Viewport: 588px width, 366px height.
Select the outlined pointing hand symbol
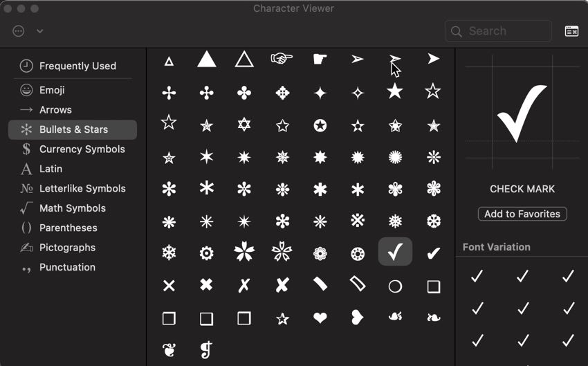[x=282, y=59]
